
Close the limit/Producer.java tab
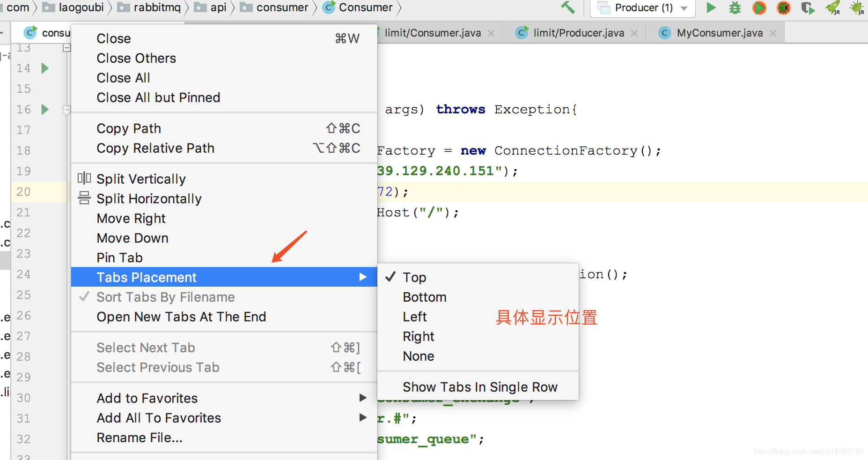click(634, 33)
